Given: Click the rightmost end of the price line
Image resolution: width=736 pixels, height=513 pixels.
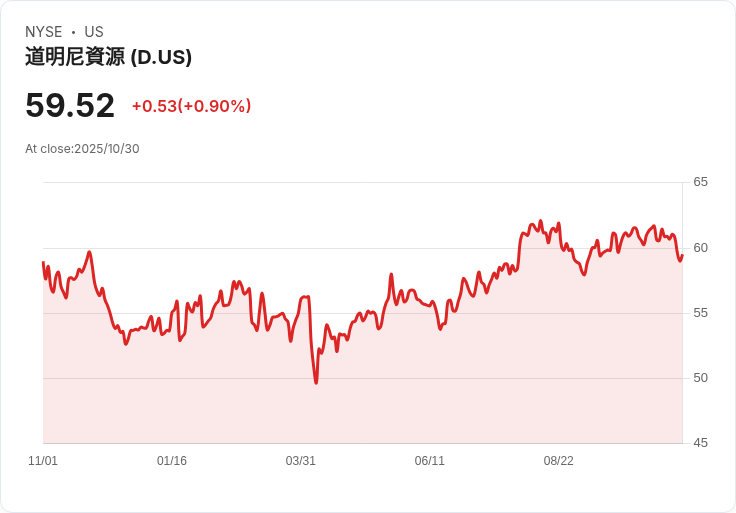Looking at the screenshot, I should [x=682, y=255].
